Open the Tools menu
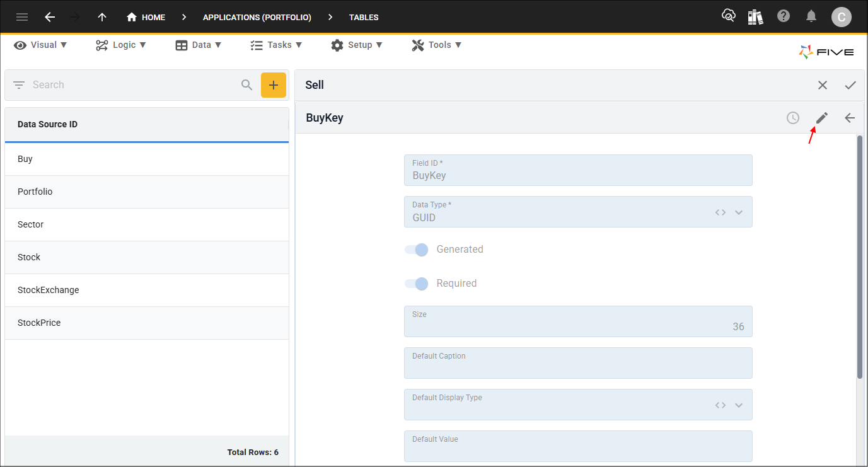The image size is (868, 467). (x=437, y=45)
